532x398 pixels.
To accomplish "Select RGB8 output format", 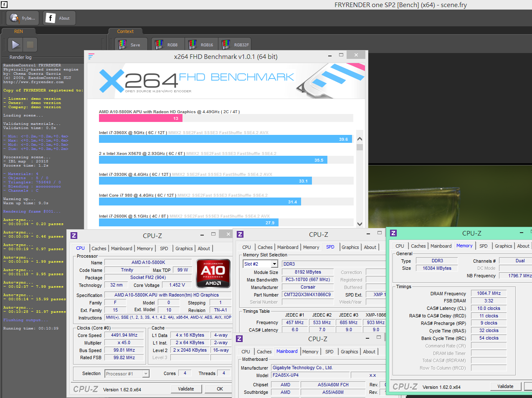I will (167, 45).
